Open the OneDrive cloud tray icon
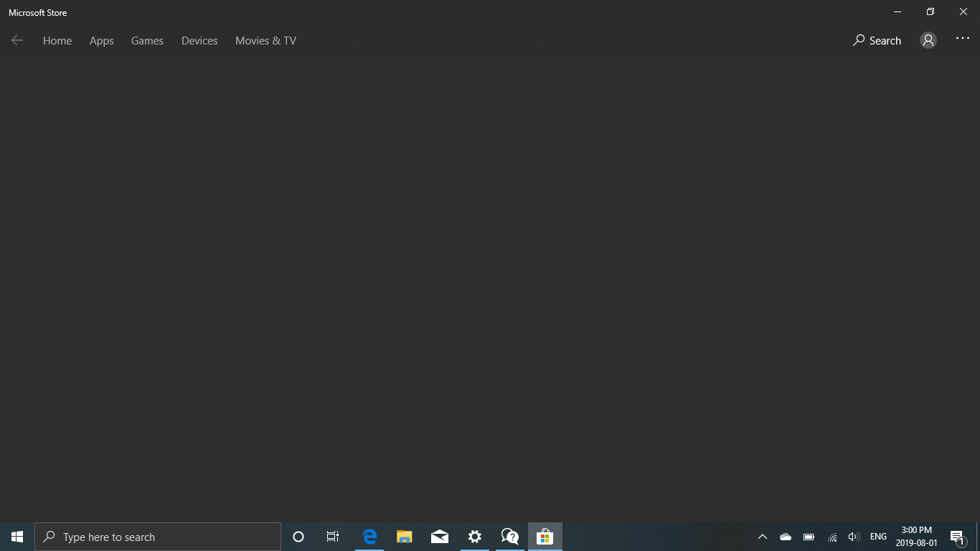Image resolution: width=980 pixels, height=551 pixels. point(786,537)
